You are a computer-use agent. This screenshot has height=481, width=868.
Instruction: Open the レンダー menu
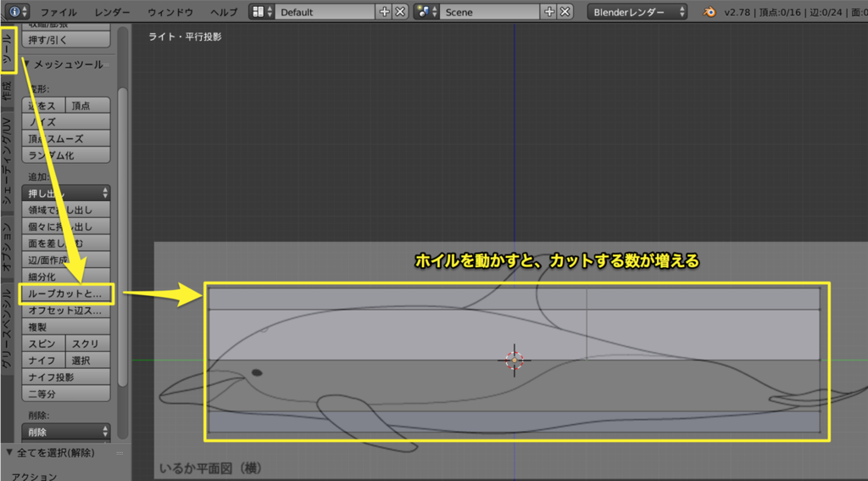click(113, 12)
